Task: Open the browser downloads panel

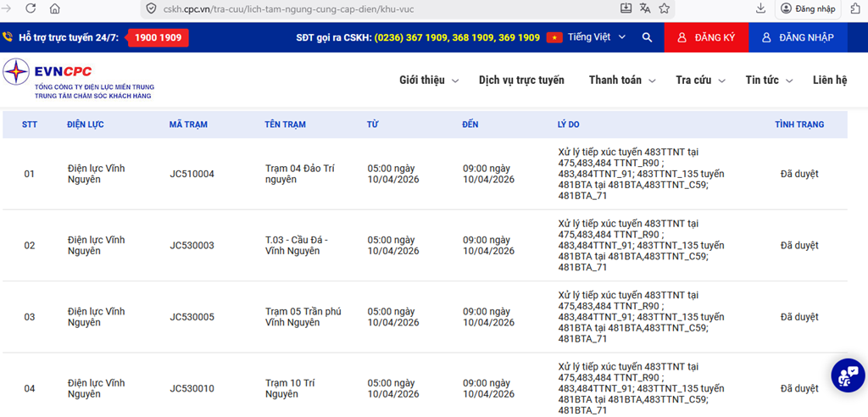Action: coord(760,8)
